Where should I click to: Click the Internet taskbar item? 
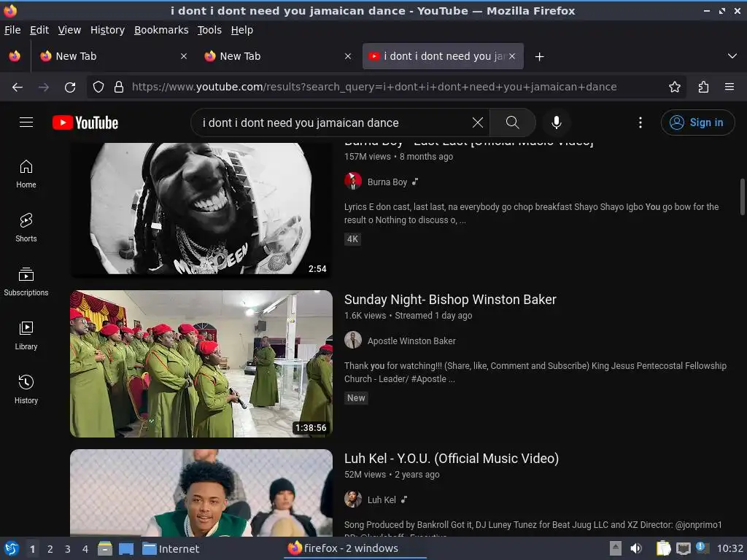coord(171,549)
